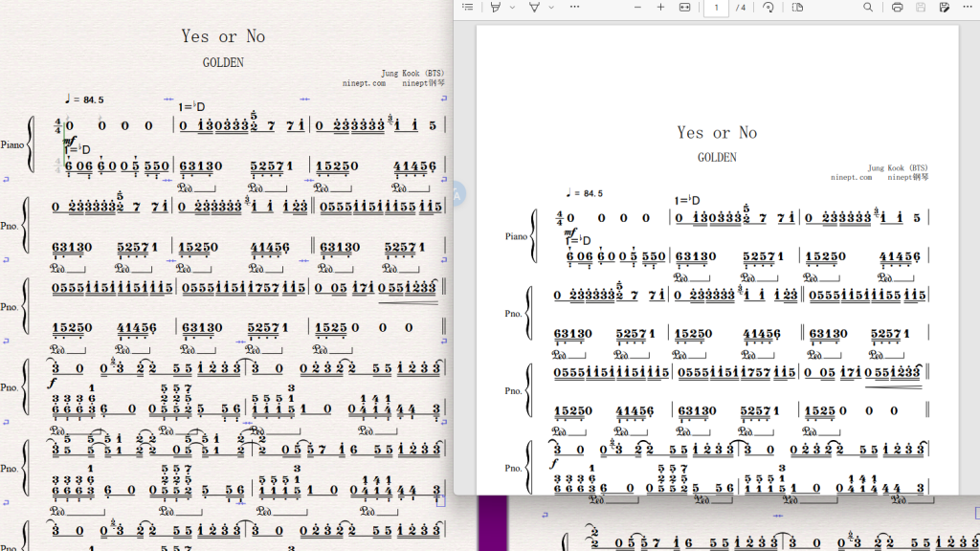Image resolution: width=980 pixels, height=551 pixels.
Task: Rotate the PDF page
Action: point(768,8)
